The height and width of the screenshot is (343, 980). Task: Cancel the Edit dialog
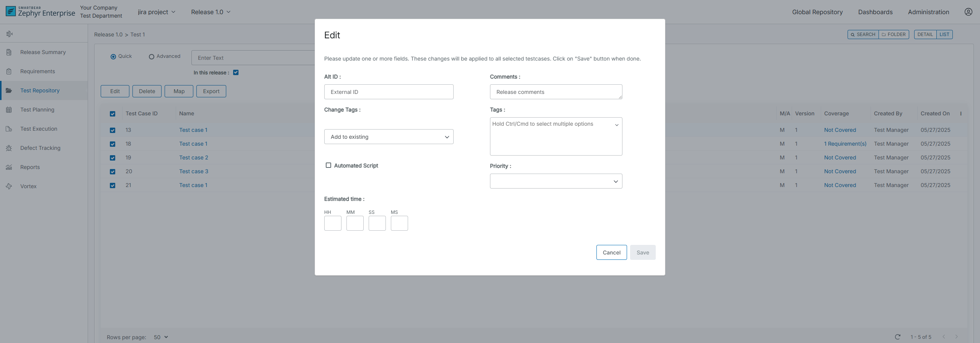click(x=611, y=253)
